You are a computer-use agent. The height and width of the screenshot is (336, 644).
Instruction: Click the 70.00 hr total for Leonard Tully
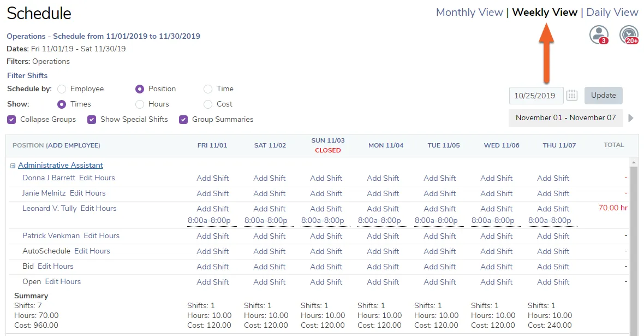613,208
